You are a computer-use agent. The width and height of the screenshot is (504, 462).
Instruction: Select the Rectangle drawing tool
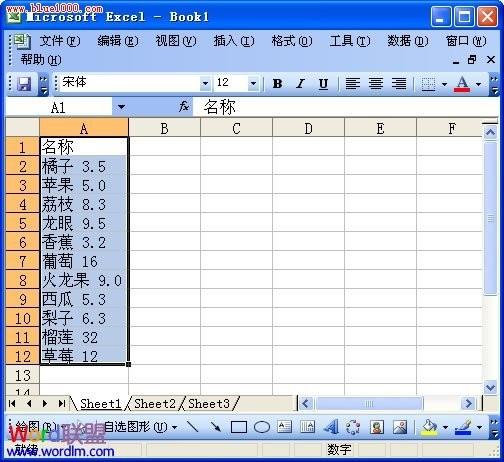pyautogui.click(x=239, y=427)
